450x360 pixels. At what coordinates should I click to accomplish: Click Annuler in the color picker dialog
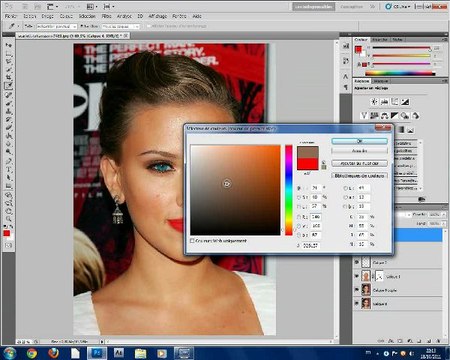point(359,151)
